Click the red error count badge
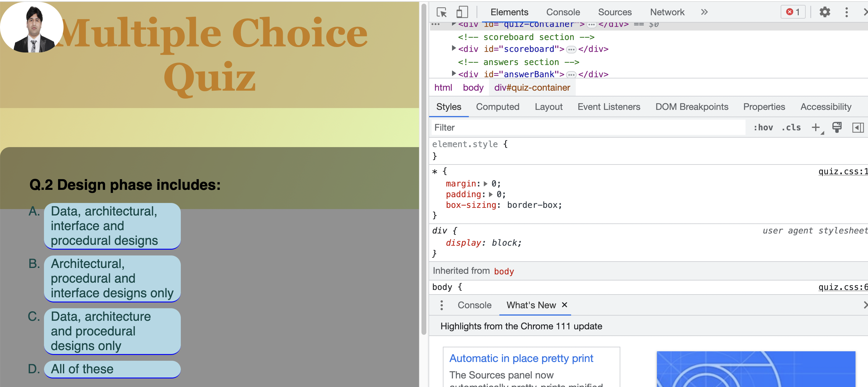Image resolution: width=868 pixels, height=387 pixels. pyautogui.click(x=793, y=13)
